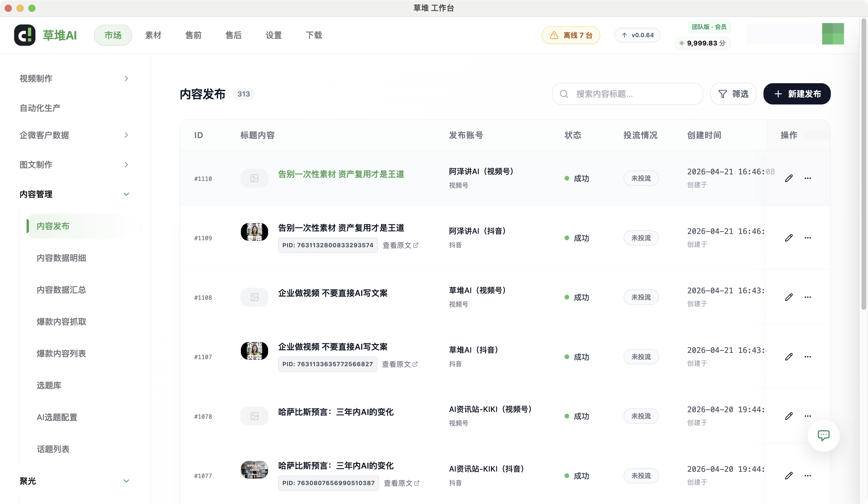The image size is (868, 504).
Task: Switch to the 下载 tab
Action: pyautogui.click(x=314, y=35)
